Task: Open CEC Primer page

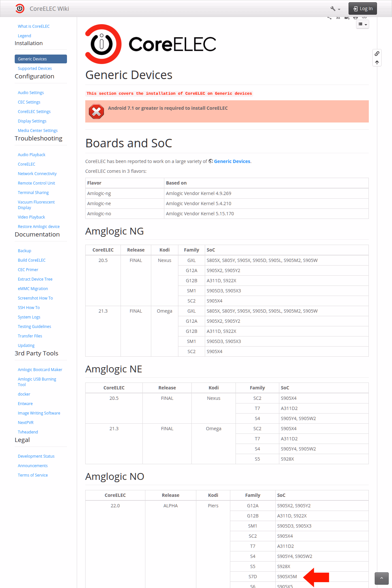Action: tap(28, 270)
